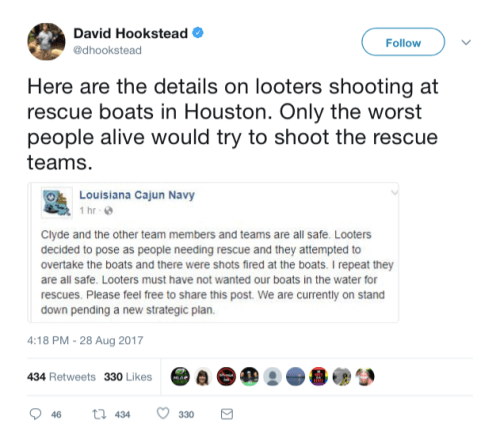Image resolution: width=500 pixels, height=435 pixels.
Task: Follow David Hookstead
Action: pyautogui.click(x=403, y=42)
